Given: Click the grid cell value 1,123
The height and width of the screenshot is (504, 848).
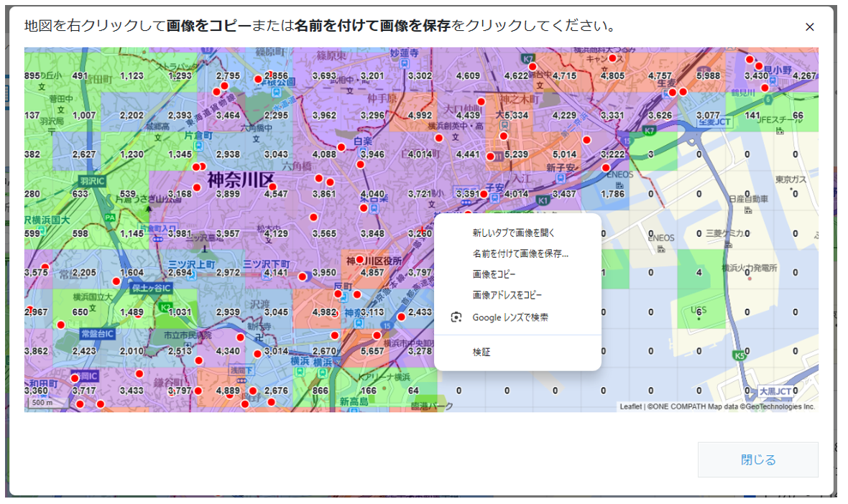Looking at the screenshot, I should point(132,75).
